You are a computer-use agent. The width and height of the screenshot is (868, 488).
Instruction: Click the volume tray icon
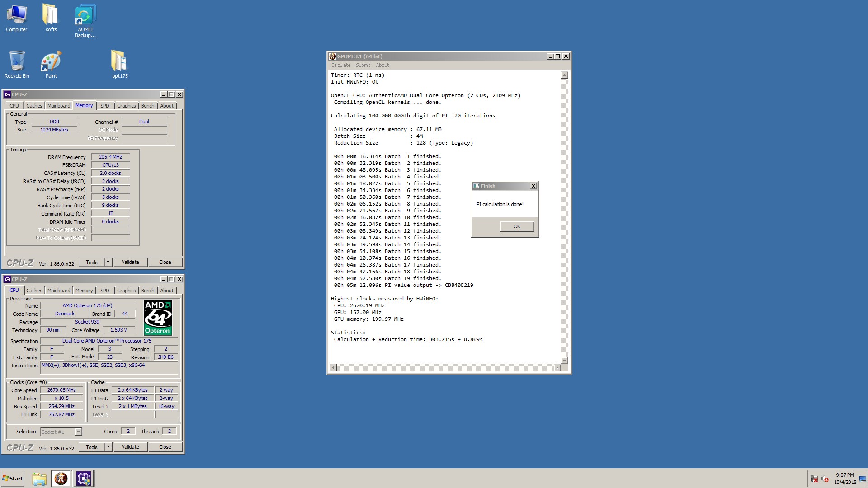pos(825,479)
